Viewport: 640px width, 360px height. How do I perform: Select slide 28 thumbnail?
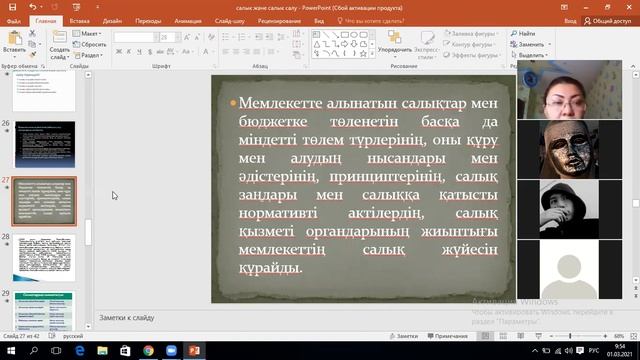[x=44, y=258]
